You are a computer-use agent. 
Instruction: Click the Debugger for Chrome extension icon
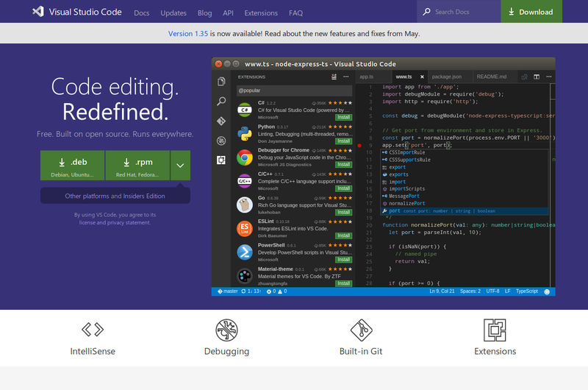tap(245, 157)
